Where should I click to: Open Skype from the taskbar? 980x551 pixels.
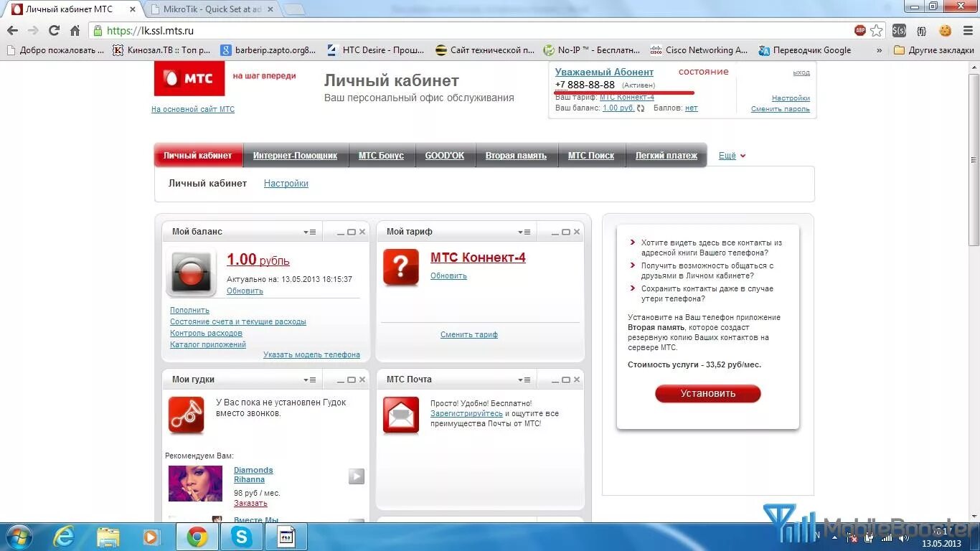pyautogui.click(x=242, y=537)
